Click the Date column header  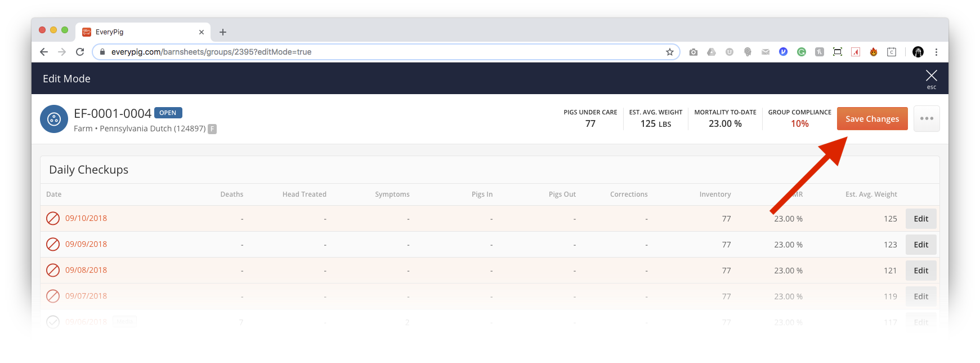coord(54,194)
